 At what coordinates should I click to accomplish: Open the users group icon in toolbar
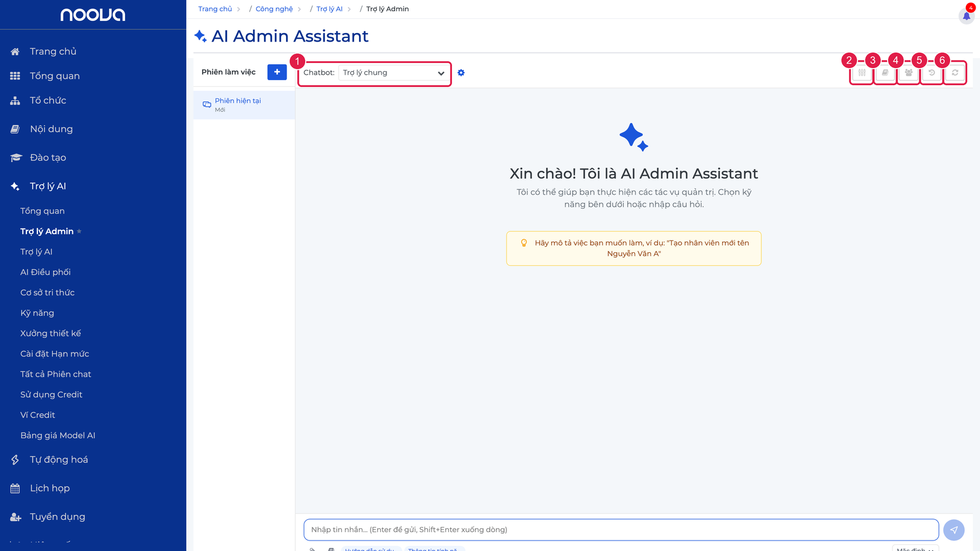pos(908,73)
